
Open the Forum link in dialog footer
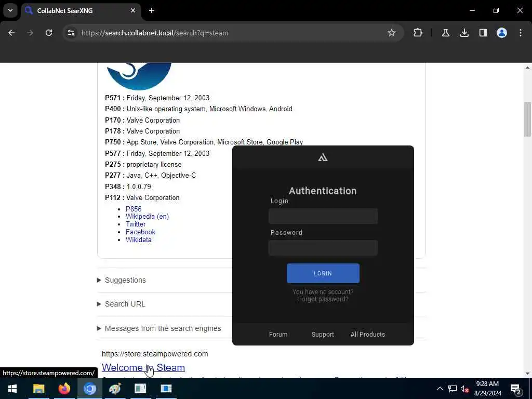278,334
